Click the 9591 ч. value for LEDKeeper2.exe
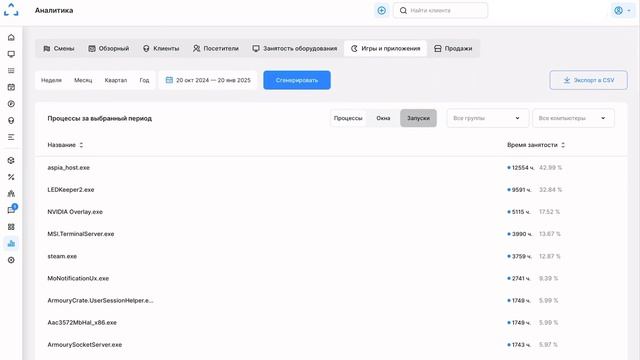This screenshot has height=360, width=640. point(522,190)
